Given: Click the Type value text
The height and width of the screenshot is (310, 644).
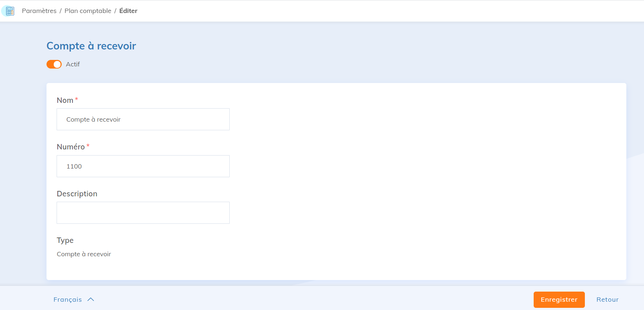Looking at the screenshot, I should tap(84, 254).
